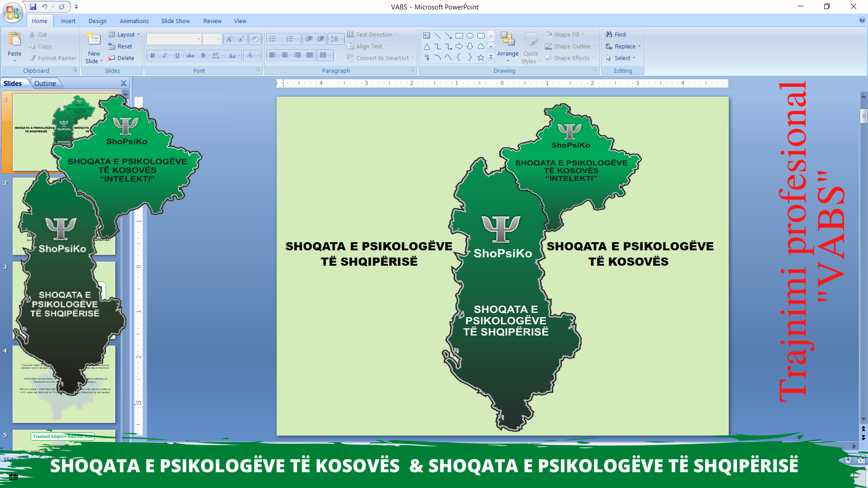
Task: Expand the font size combo box
Action: [x=218, y=39]
